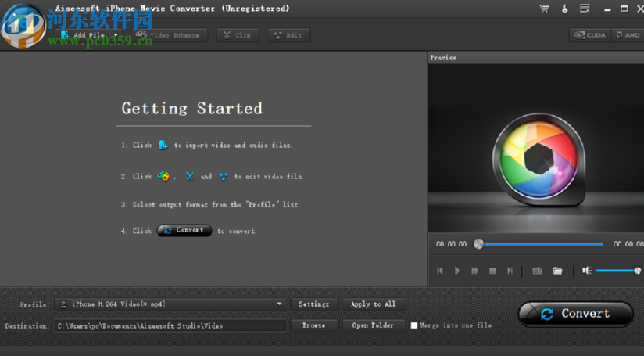Take a snapshot with camera icon

coord(537,271)
